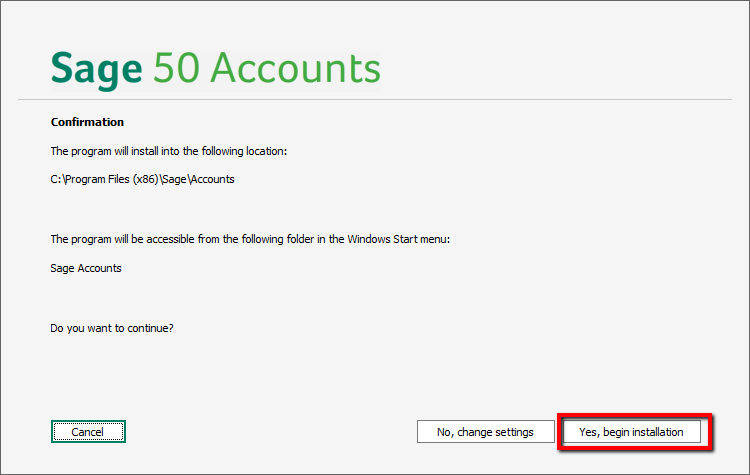Click the Windows Start menu phrase
This screenshot has width=750, height=475.
coord(398,239)
